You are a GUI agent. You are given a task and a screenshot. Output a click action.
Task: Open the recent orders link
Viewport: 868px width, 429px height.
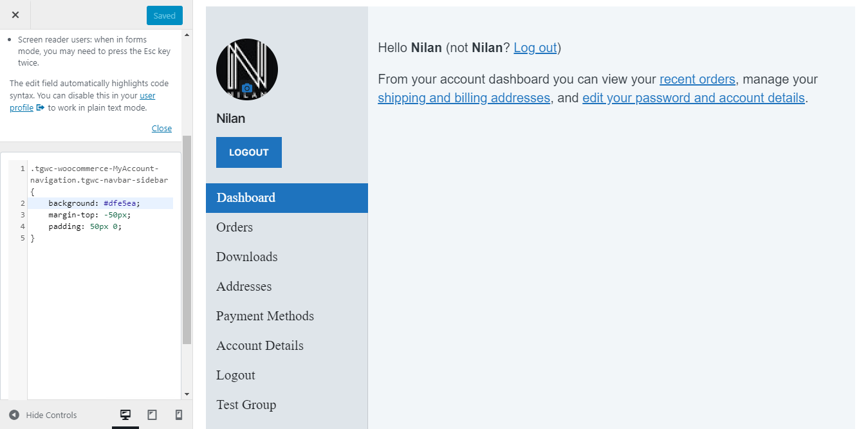click(697, 79)
